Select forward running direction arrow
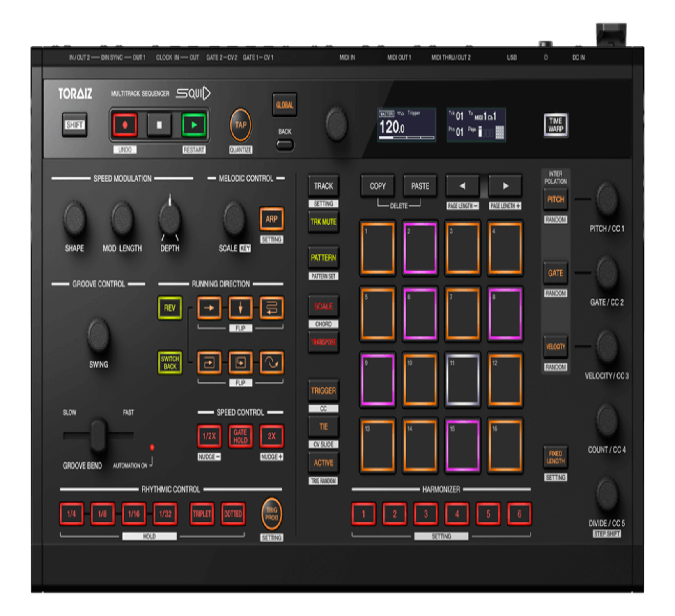The width and height of the screenshot is (675, 616). point(209,308)
